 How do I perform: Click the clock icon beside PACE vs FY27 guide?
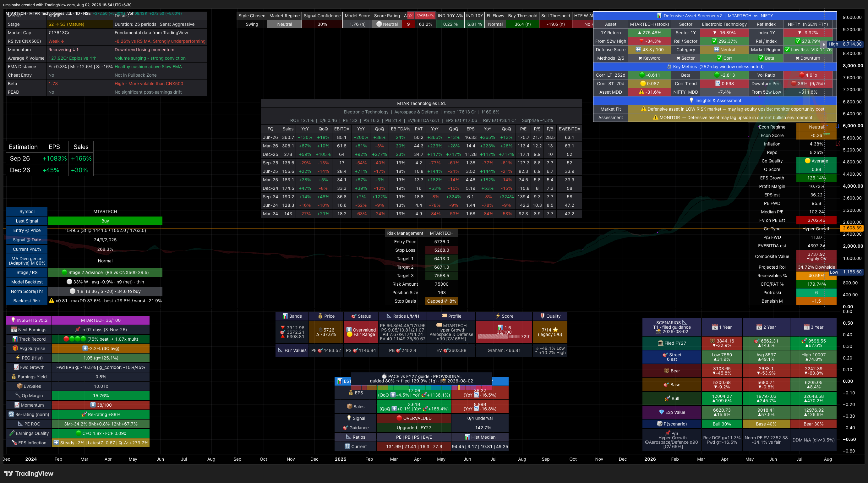pyautogui.click(x=384, y=376)
